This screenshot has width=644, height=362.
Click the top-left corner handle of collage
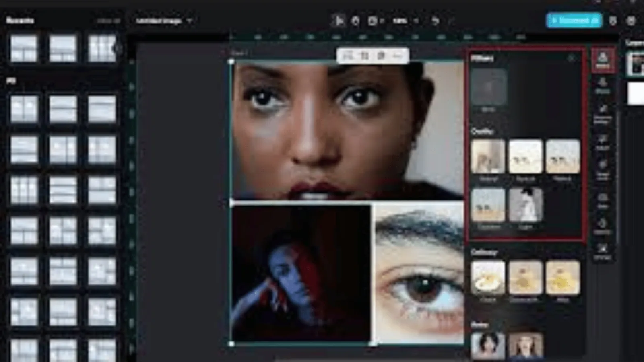pos(231,62)
